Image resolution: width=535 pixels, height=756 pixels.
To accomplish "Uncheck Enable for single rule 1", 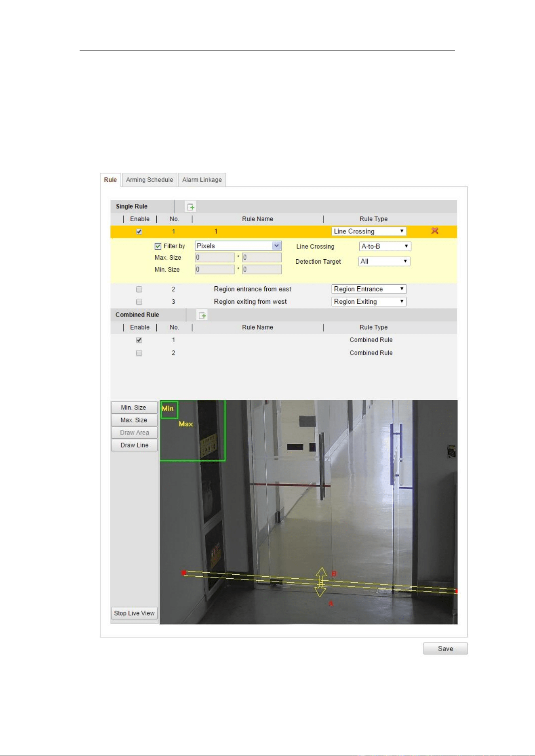I will 139,232.
